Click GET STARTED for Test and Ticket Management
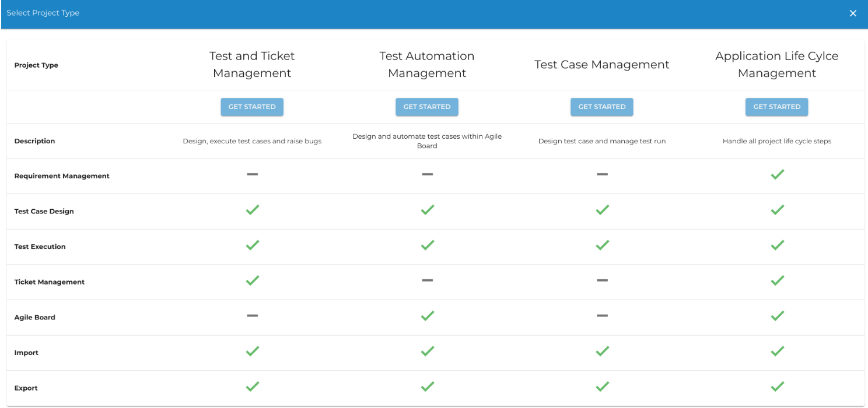Screen dimensions: 868x408 click(252, 107)
